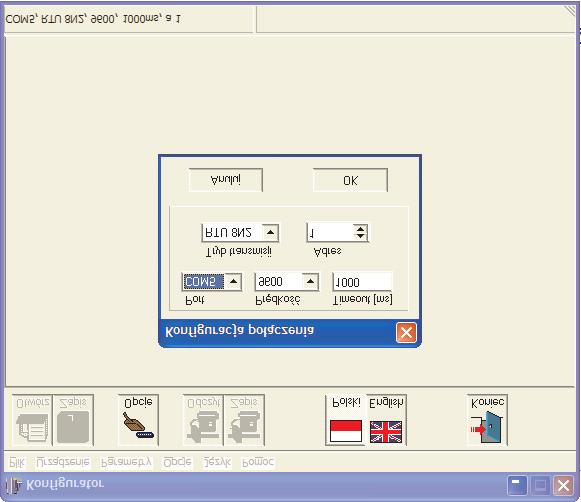Image resolution: width=581 pixels, height=502 pixels.
Task: Open the Pomoc menu
Action: (x=258, y=462)
